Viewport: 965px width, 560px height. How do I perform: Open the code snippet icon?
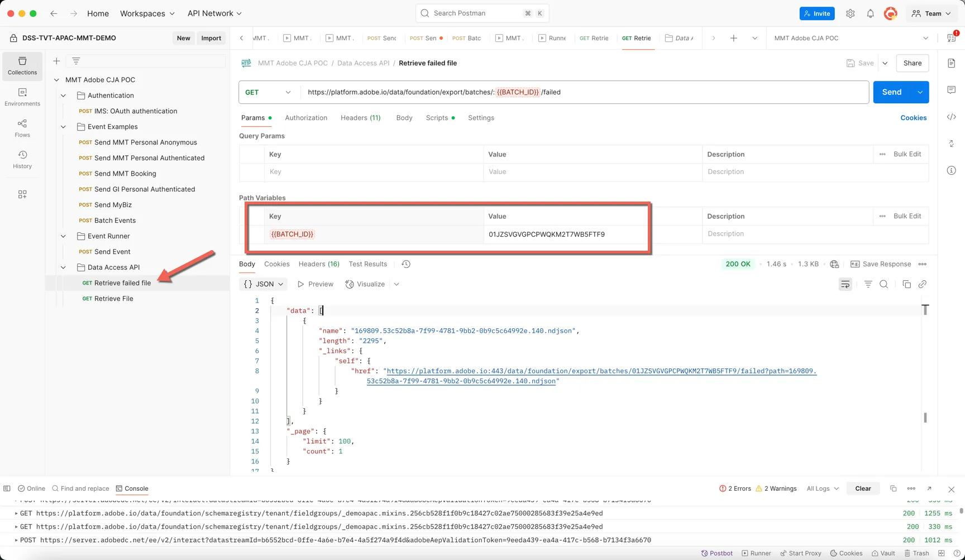pos(952,117)
